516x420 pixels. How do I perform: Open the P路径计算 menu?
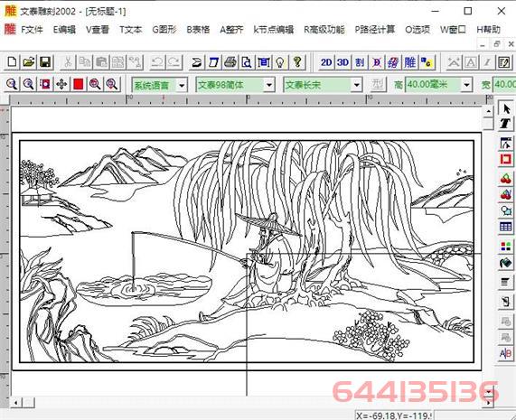[374, 30]
